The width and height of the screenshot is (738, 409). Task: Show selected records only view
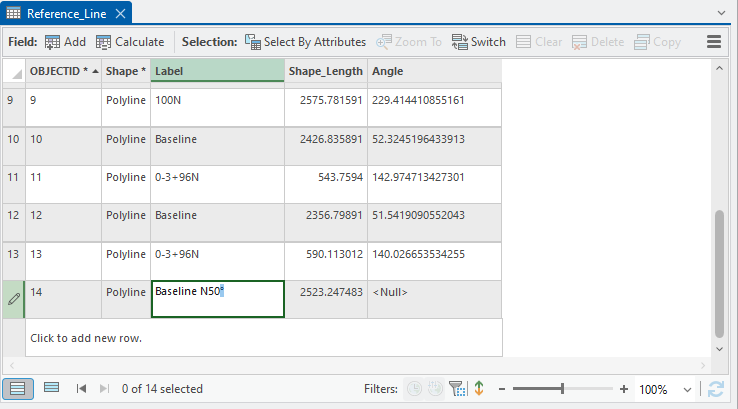click(51, 388)
